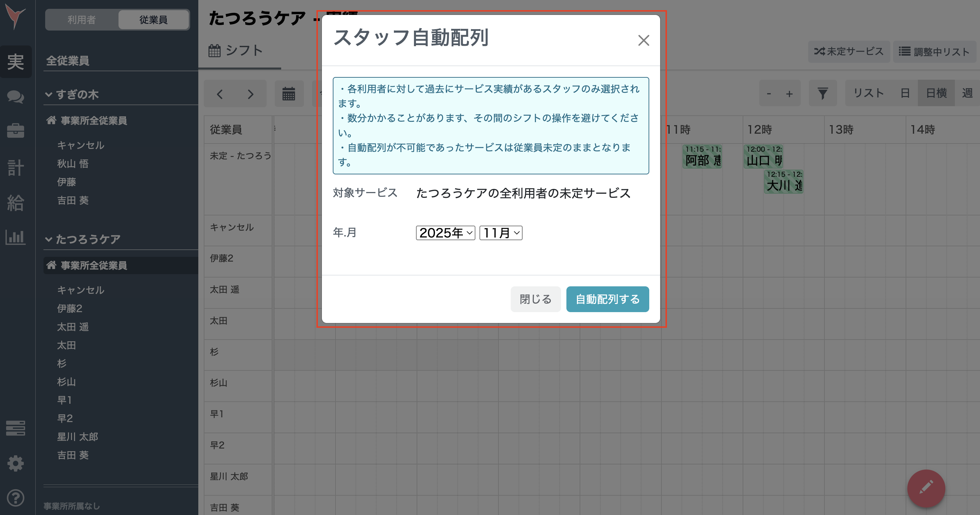This screenshot has width=980, height=515.
Task: Open the chat message panel
Action: tap(16, 98)
